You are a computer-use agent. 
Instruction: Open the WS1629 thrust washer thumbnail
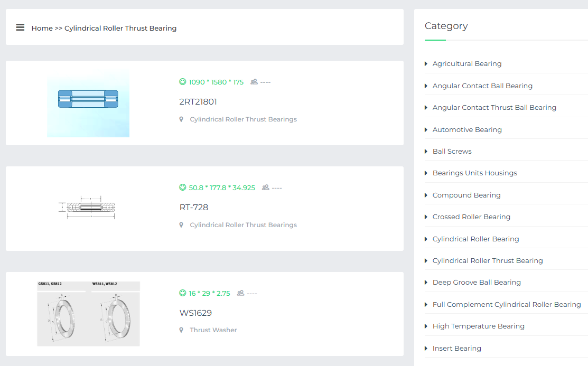pos(88,314)
